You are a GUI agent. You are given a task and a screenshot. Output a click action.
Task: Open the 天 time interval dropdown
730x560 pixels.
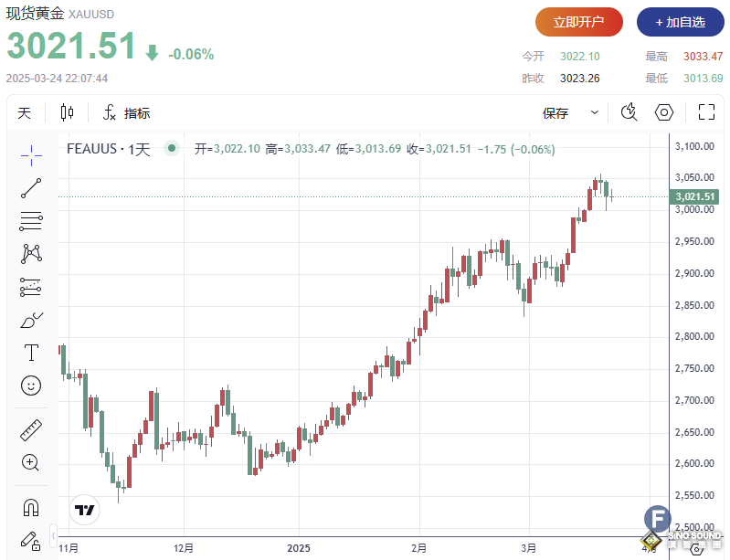pos(25,113)
